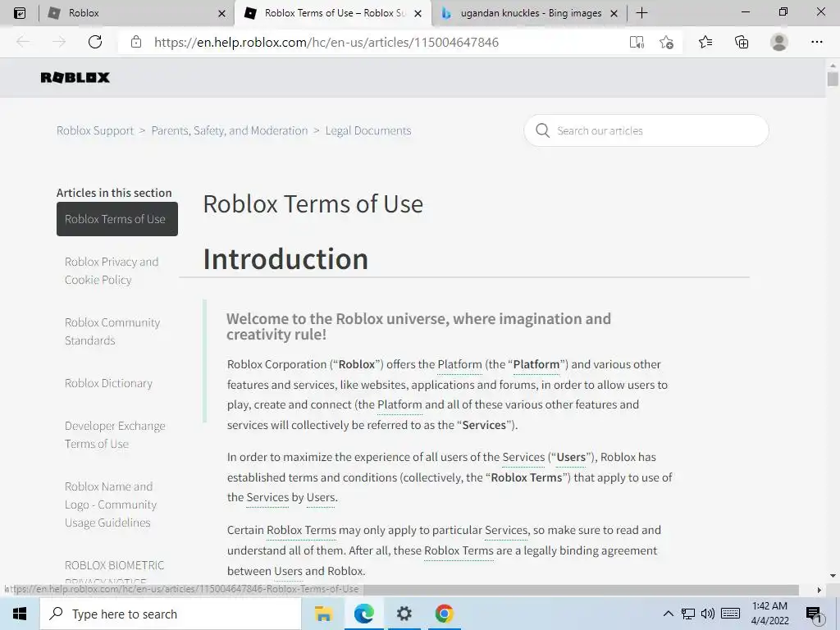The height and width of the screenshot is (630, 840).
Task: Click the Introduction heading
Action: 285,259
